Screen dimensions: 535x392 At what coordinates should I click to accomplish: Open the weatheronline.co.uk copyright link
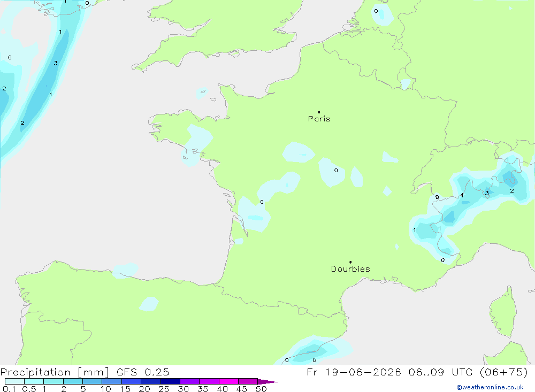(x=490, y=387)
